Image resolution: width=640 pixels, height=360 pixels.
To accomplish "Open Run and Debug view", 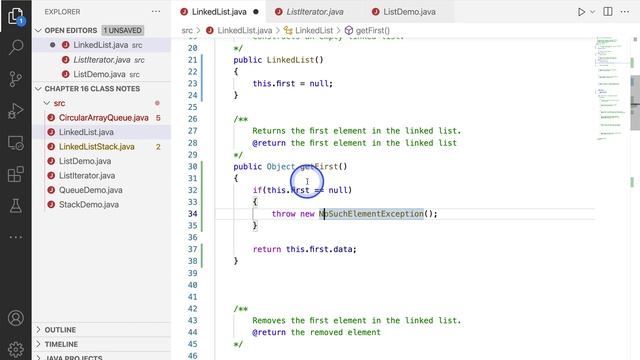I will point(16,111).
